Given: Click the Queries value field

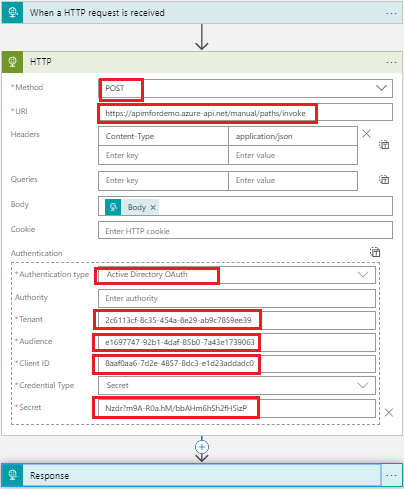Looking at the screenshot, I should point(293,181).
